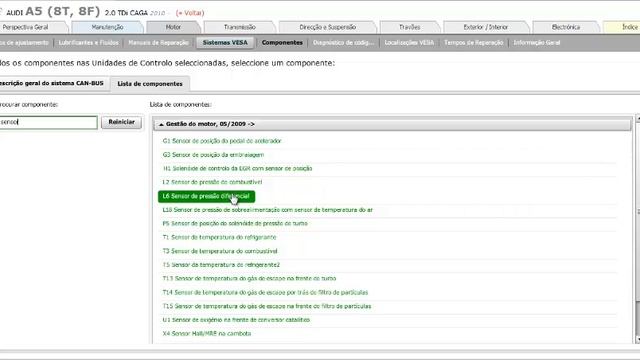Select G3 Sensor de posição da embraiagem

pyautogui.click(x=213, y=155)
